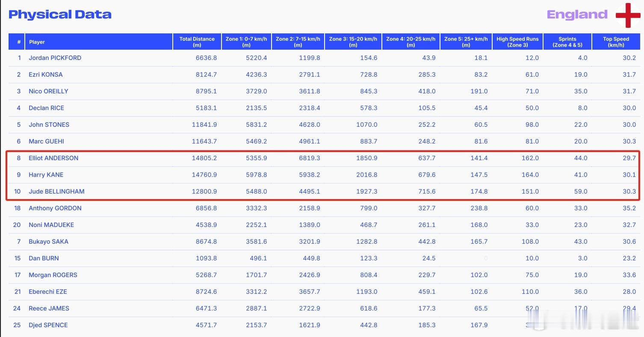
Task: Click Burn's top speed 23.2
Action: 629,258
